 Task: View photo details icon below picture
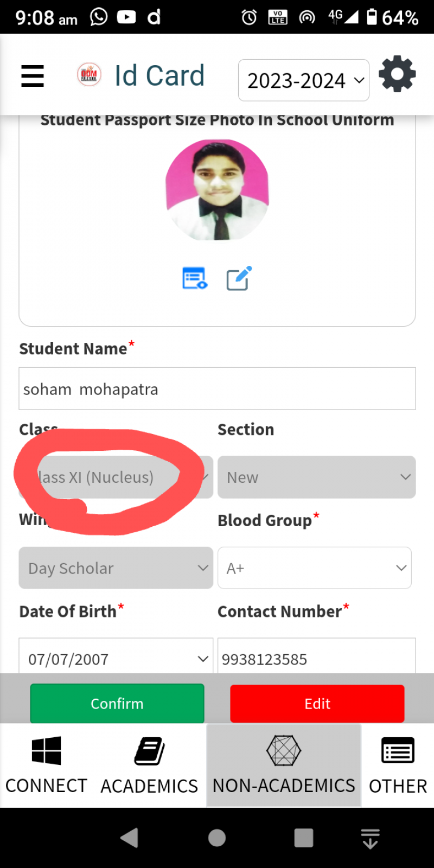coord(195,279)
